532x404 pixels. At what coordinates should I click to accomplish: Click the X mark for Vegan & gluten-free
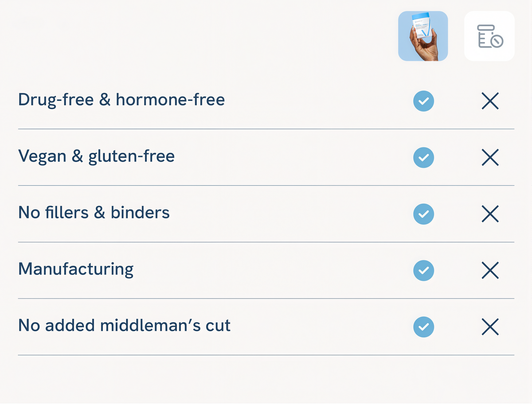490,157
